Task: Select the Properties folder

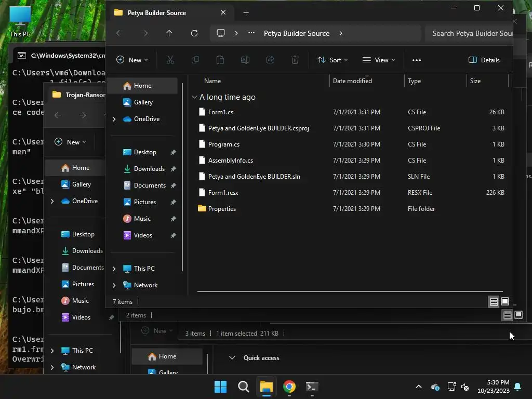Action: point(351,209)
